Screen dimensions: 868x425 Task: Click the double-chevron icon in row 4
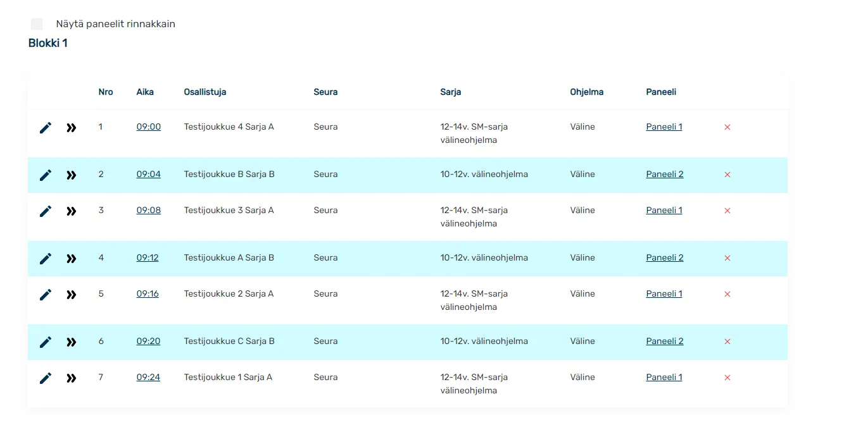[72, 259]
